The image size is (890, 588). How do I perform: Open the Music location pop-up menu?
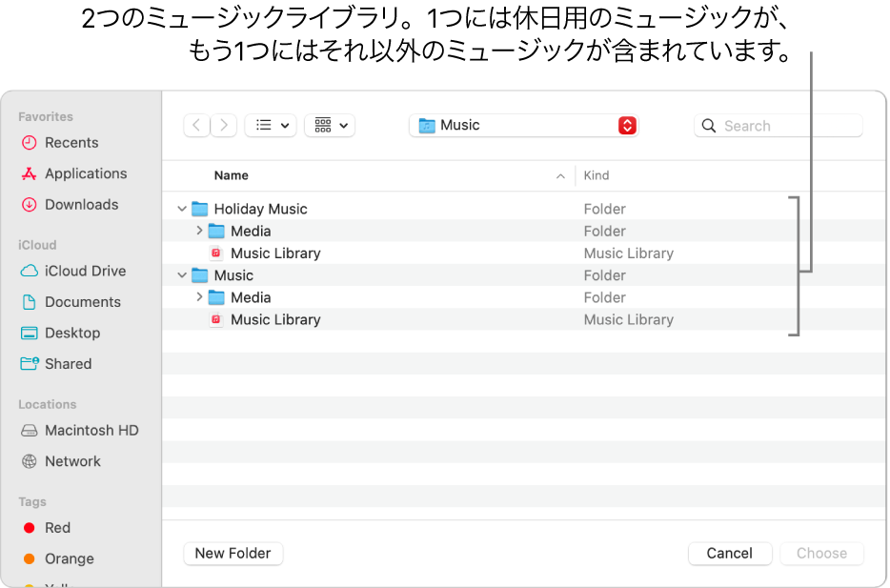[x=523, y=126]
